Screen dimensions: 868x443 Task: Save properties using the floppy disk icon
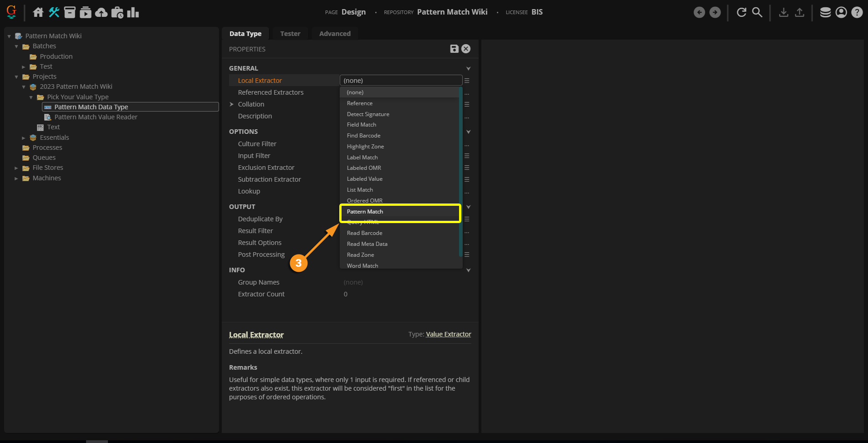click(454, 49)
